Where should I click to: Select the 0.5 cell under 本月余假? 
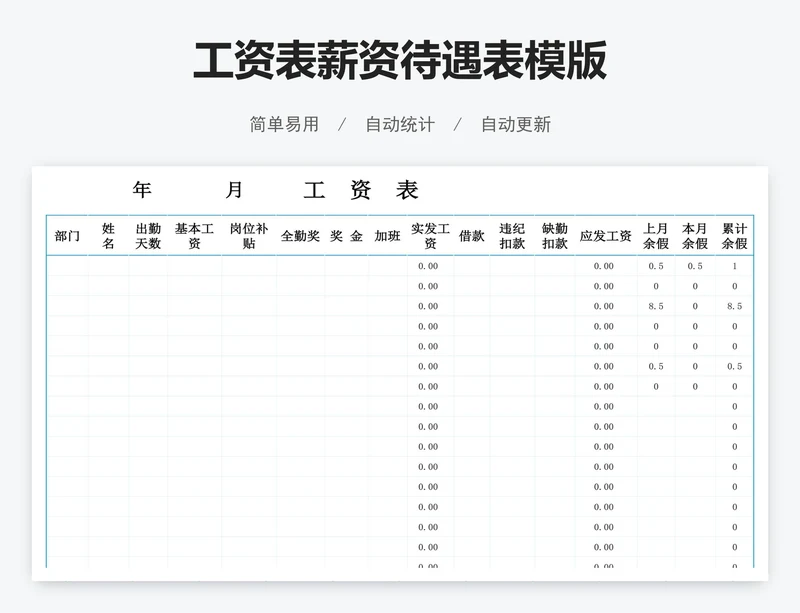(x=695, y=266)
